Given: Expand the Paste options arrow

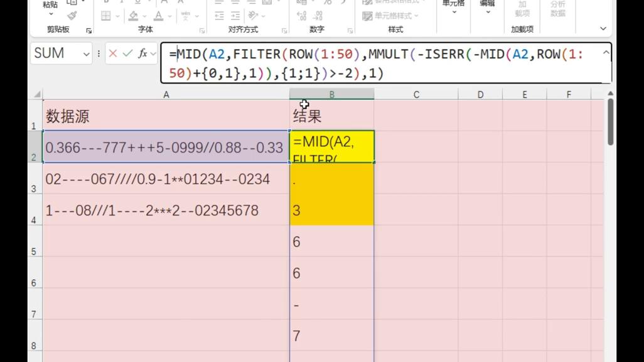Looking at the screenshot, I should pos(50,14).
